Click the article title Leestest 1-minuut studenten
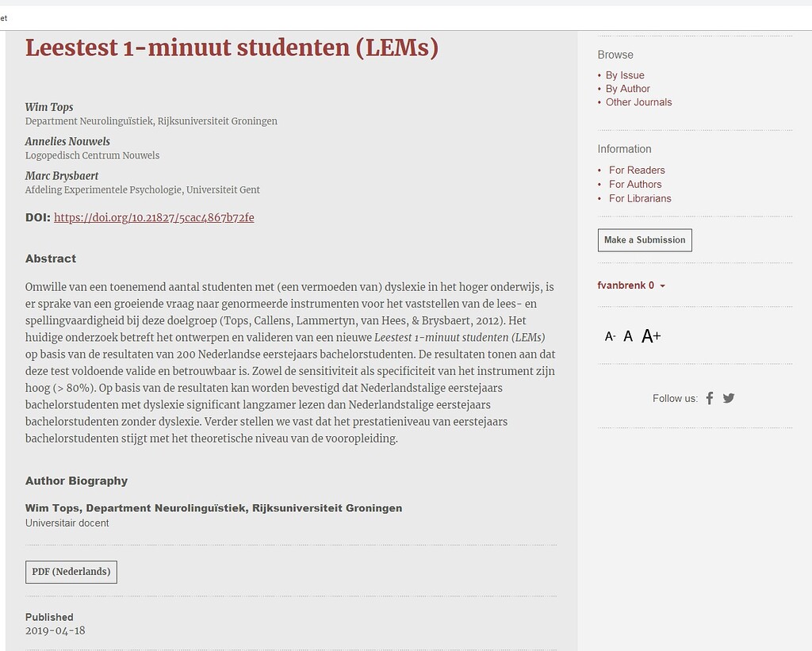This screenshot has height=651, width=812. [232, 48]
